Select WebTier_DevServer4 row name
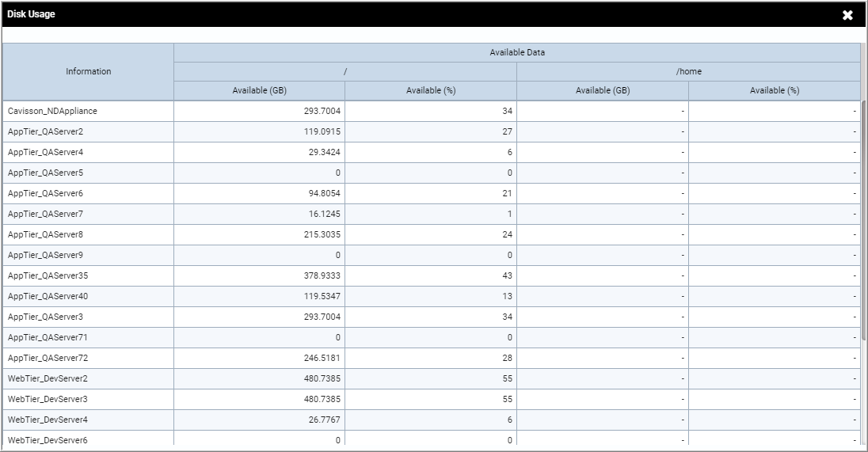868x452 pixels. (48, 420)
